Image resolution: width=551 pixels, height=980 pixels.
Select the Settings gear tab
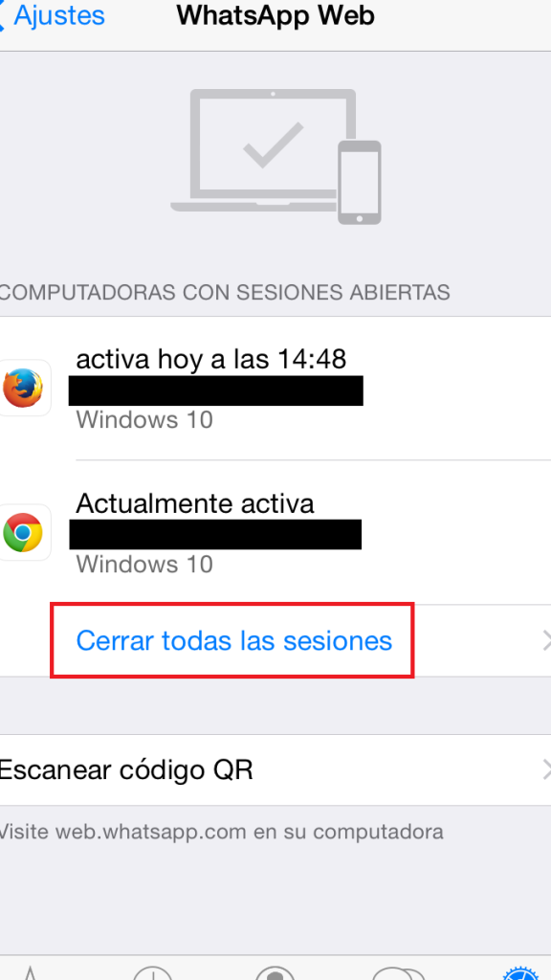(521, 972)
